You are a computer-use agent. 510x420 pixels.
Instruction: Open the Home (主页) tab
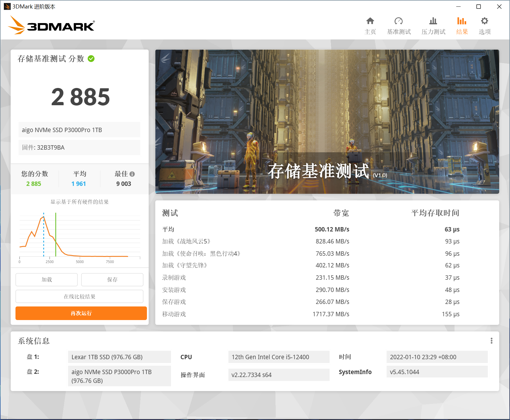click(370, 26)
